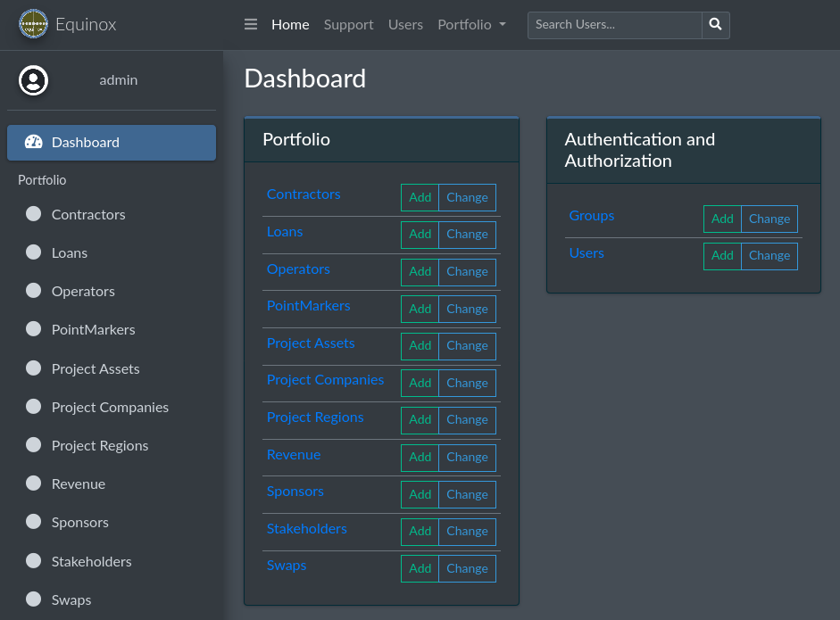Select Project Regions in the sidebar
Image resolution: width=840 pixels, height=620 pixels.
[x=100, y=445]
